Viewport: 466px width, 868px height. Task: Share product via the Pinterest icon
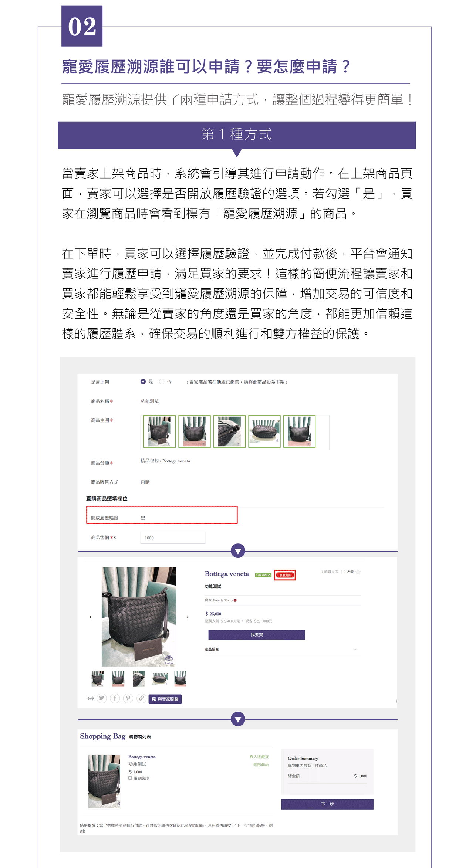[x=128, y=698]
